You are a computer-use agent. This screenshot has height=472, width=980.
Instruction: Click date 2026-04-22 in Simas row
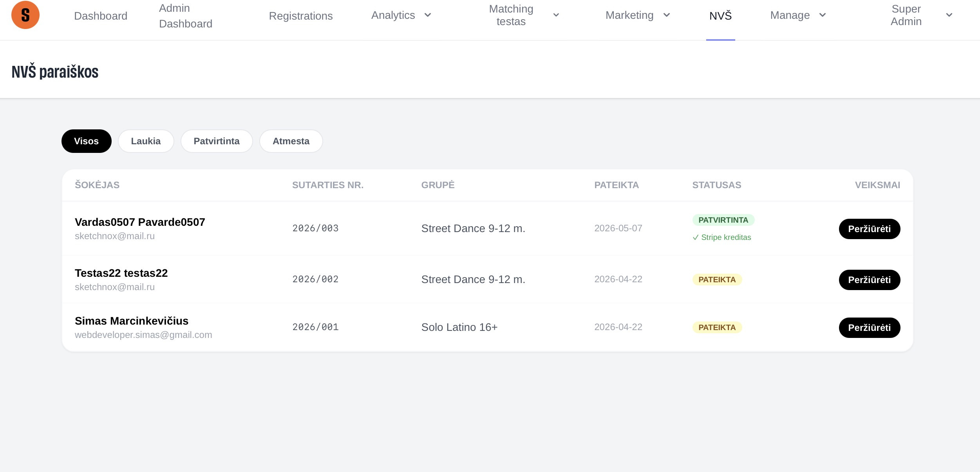pos(618,327)
